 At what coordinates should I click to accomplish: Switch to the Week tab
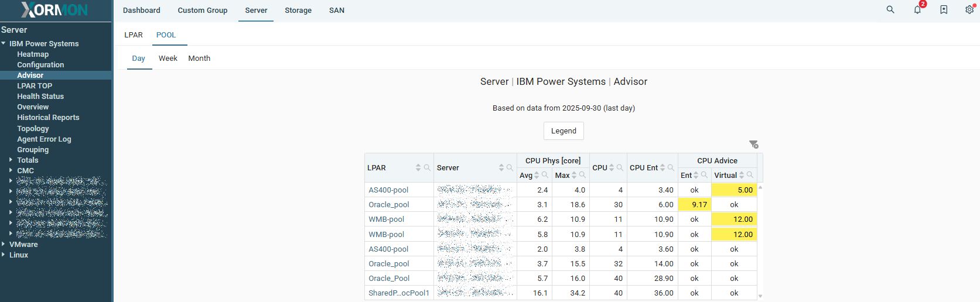168,59
